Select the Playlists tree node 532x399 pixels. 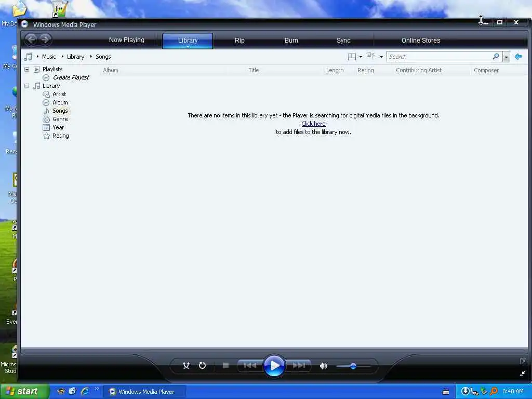pyautogui.click(x=52, y=69)
